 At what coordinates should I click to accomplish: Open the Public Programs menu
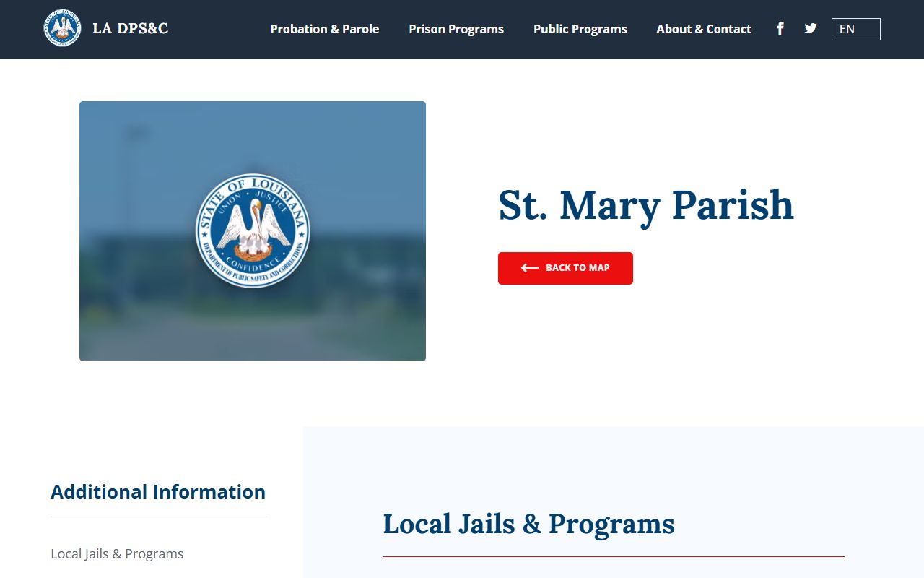tap(580, 29)
